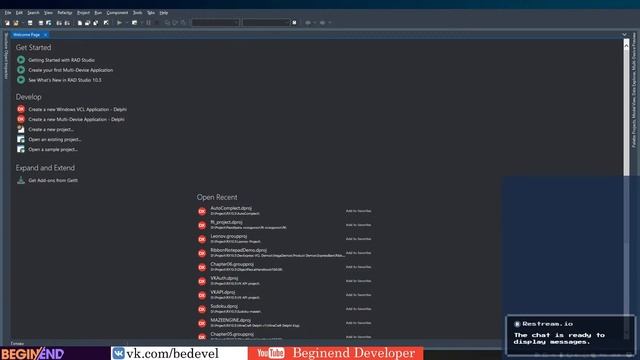Screen dimensions: 640x360
Task: Click the New Items toolbar icon
Action: pos(7,23)
